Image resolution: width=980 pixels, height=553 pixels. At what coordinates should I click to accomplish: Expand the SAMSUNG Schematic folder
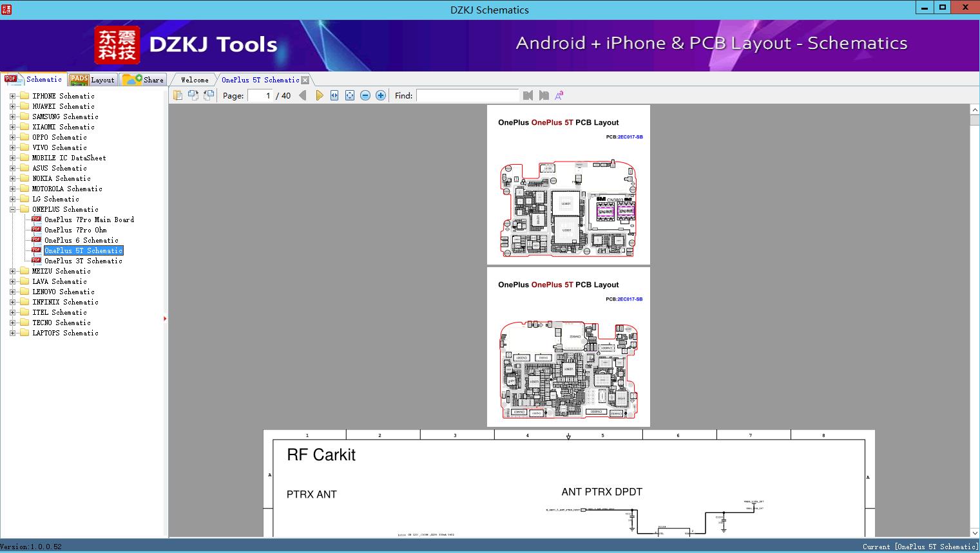(12, 117)
